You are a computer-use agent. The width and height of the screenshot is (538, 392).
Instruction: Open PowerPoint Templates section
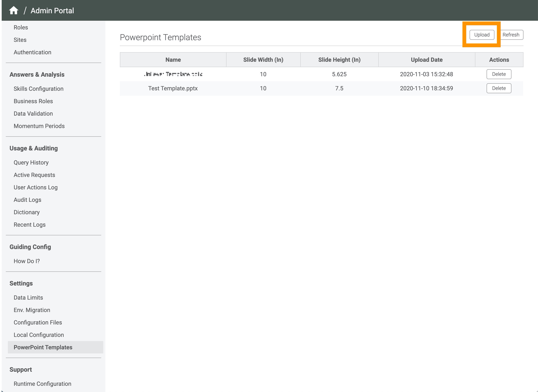tap(43, 347)
